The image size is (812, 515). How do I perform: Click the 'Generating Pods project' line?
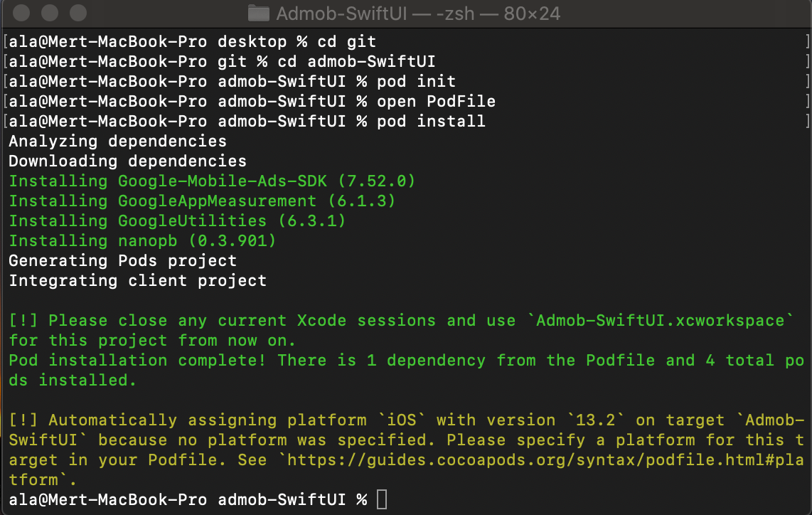coord(123,260)
